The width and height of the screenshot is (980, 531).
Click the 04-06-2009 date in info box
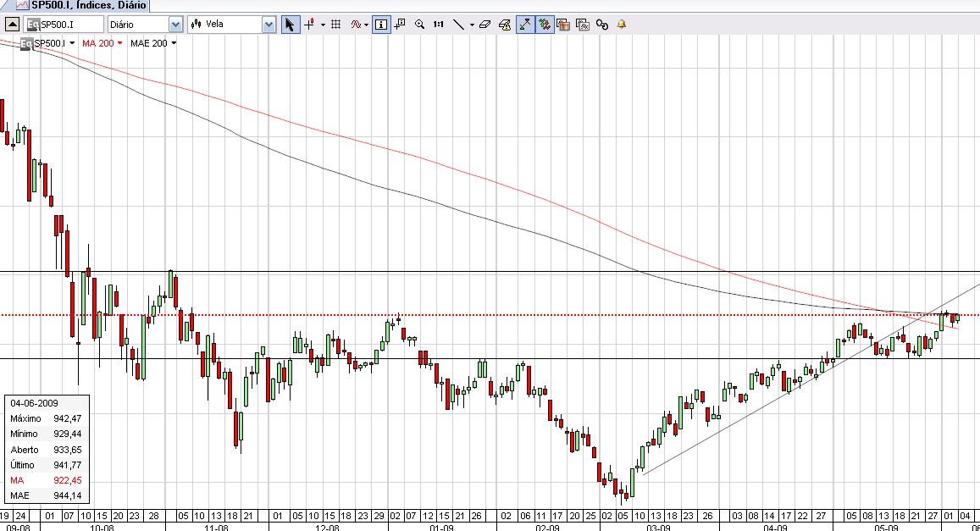click(34, 403)
